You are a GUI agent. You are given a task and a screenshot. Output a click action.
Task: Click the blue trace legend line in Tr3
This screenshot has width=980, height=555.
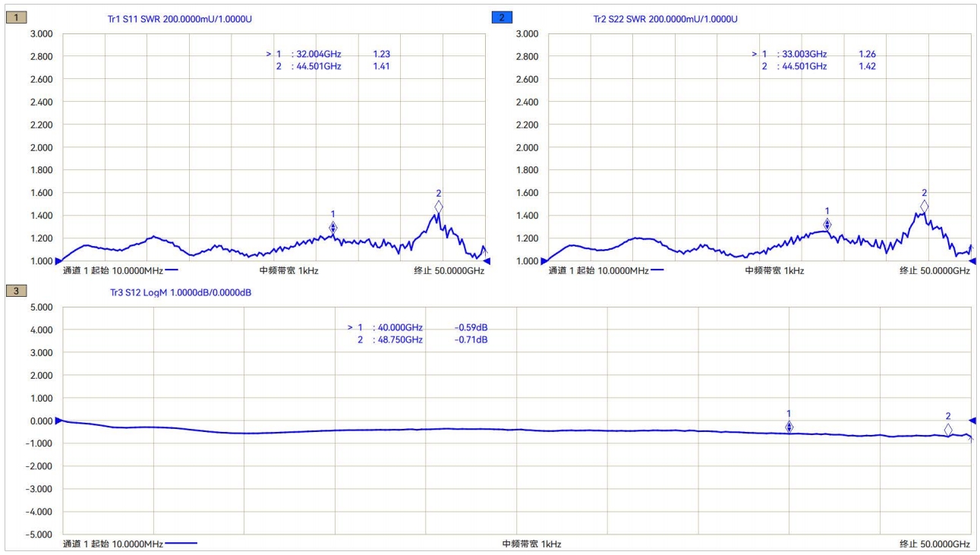pyautogui.click(x=181, y=544)
